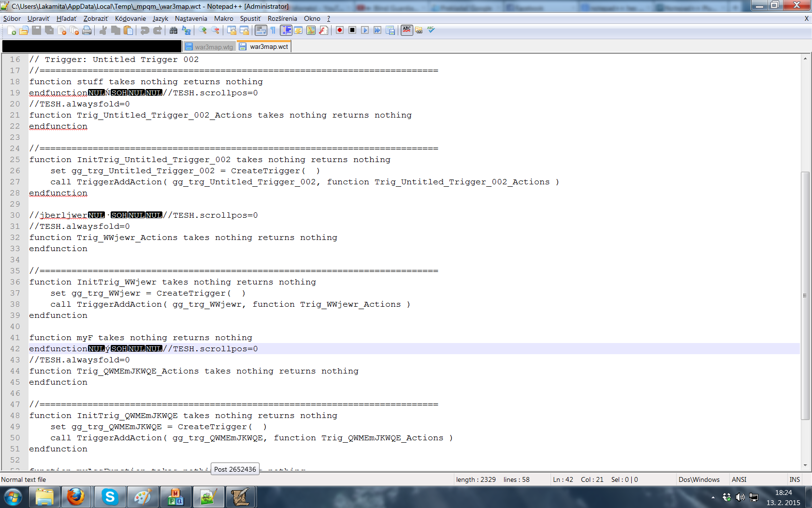This screenshot has height=508, width=812.
Task: Switch to the war3map.wtg tab
Action: coord(209,47)
